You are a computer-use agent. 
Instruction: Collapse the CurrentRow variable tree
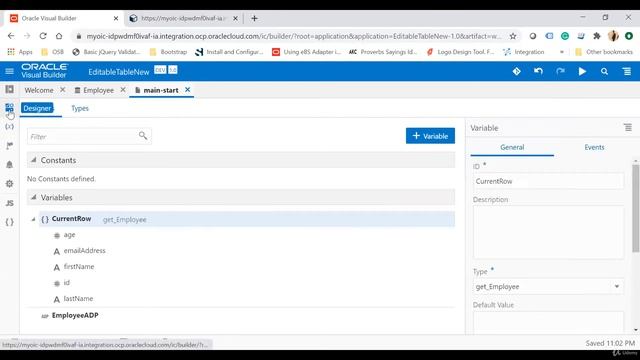(x=33, y=219)
